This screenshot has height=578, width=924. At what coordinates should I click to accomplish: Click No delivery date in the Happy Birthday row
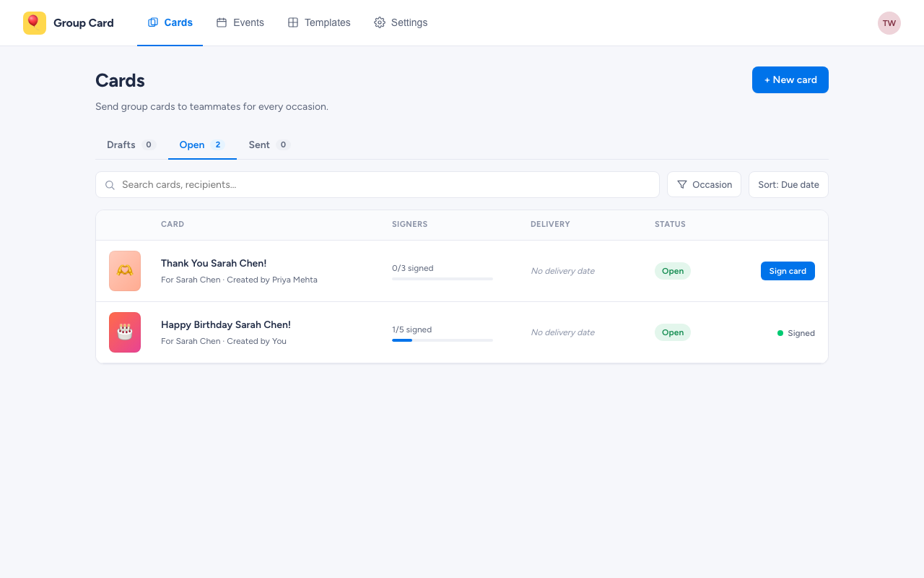[x=563, y=332]
